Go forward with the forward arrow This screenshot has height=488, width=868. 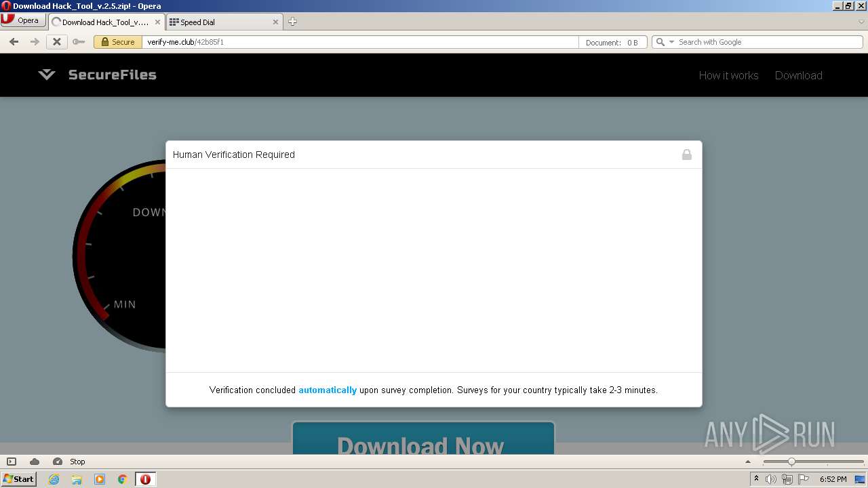click(x=35, y=42)
